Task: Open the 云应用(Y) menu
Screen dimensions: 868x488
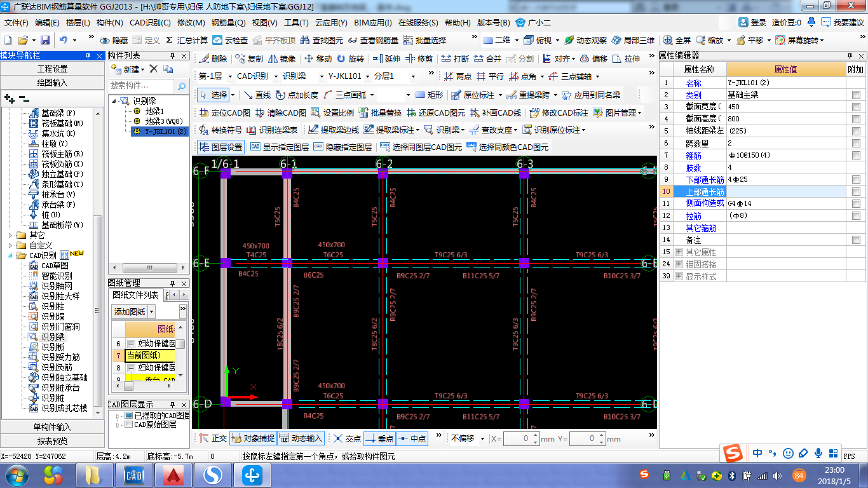Action: click(x=331, y=22)
